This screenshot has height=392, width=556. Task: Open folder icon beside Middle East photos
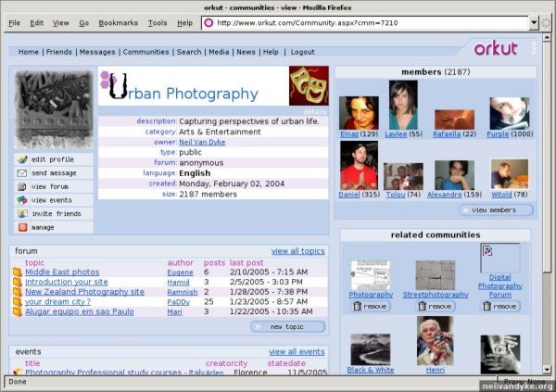click(17, 272)
